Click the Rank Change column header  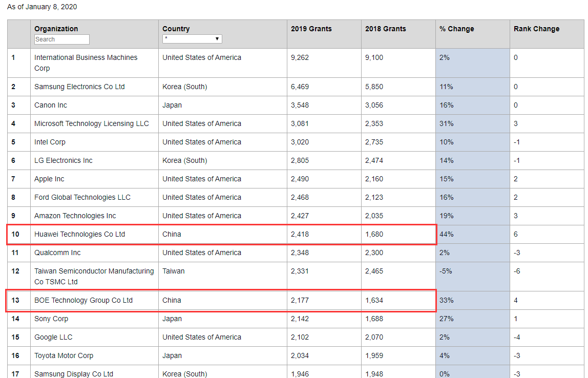[536, 29]
